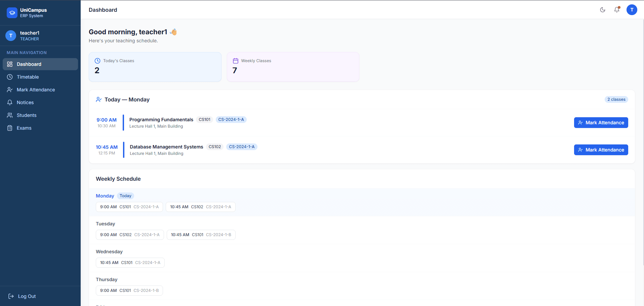Open the Exams page from the sidebar
644x306 pixels.
coord(40,128)
